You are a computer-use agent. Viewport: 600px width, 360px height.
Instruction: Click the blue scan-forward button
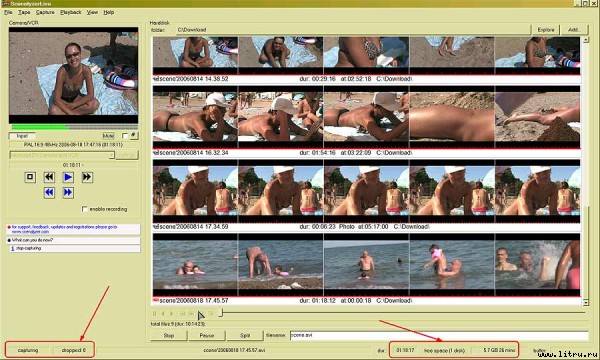pos(68,192)
